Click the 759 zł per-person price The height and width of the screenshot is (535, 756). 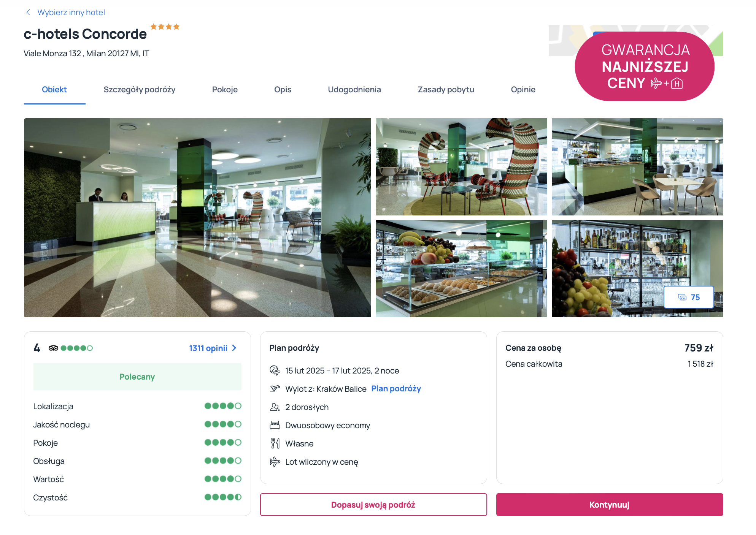point(699,348)
